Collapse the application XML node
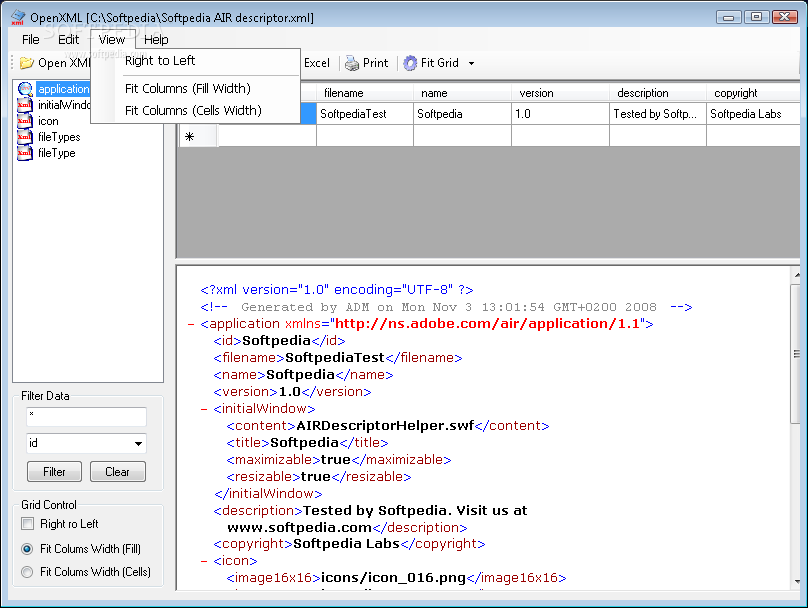This screenshot has width=808, height=608. pyautogui.click(x=191, y=324)
